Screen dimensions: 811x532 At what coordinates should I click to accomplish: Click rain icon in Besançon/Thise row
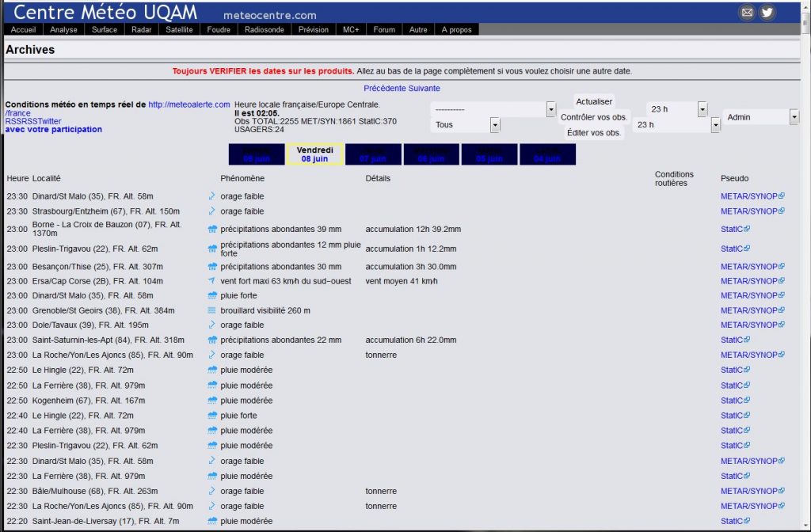tap(211, 267)
